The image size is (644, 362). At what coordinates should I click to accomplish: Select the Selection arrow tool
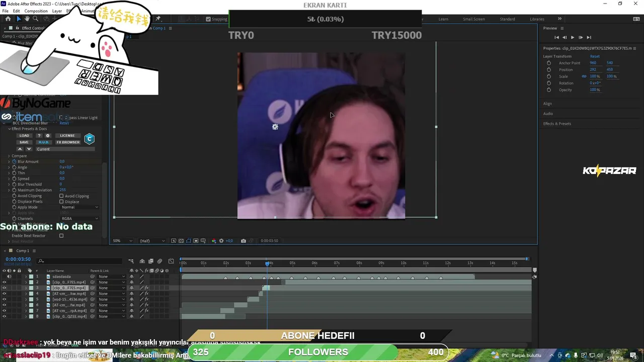[19, 19]
